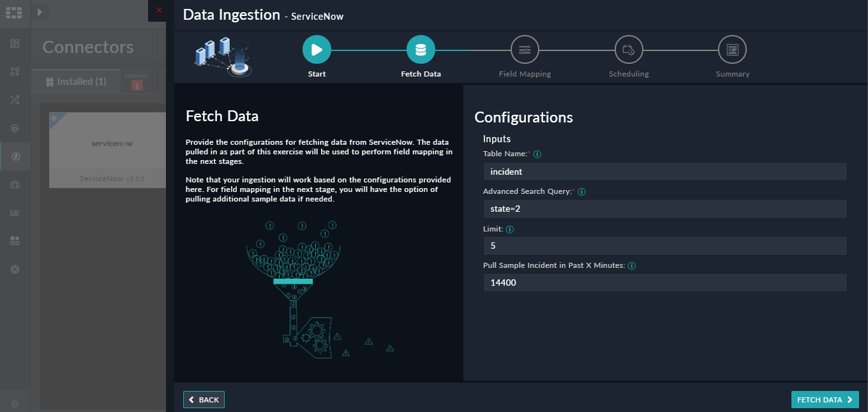Open the shield icon in sidebar
The image size is (868, 412).
[x=15, y=128]
